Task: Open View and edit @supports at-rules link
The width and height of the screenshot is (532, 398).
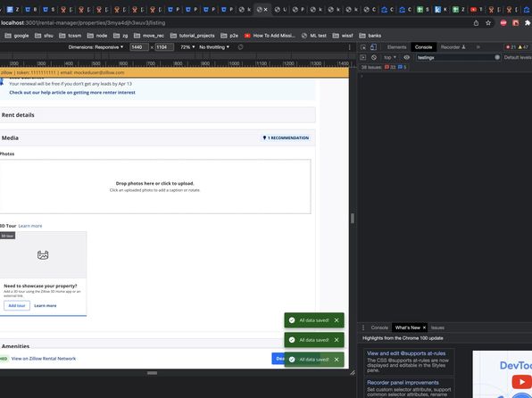Action: pos(406,353)
